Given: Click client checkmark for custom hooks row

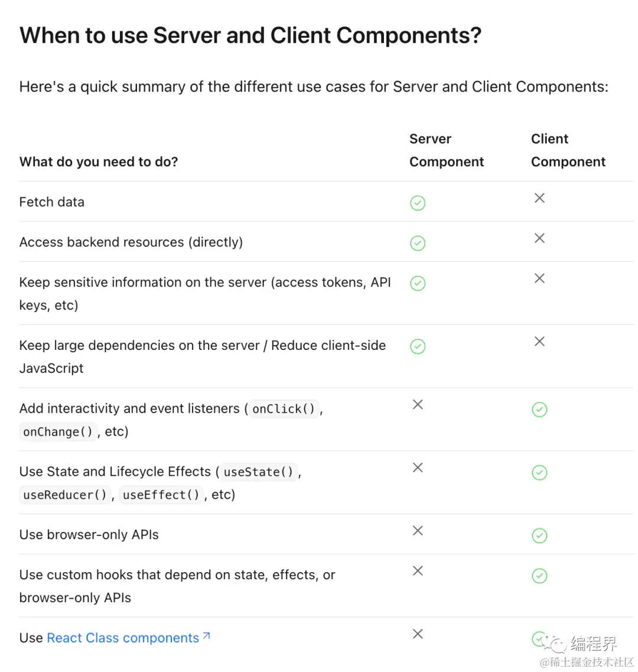Looking at the screenshot, I should click(539, 576).
